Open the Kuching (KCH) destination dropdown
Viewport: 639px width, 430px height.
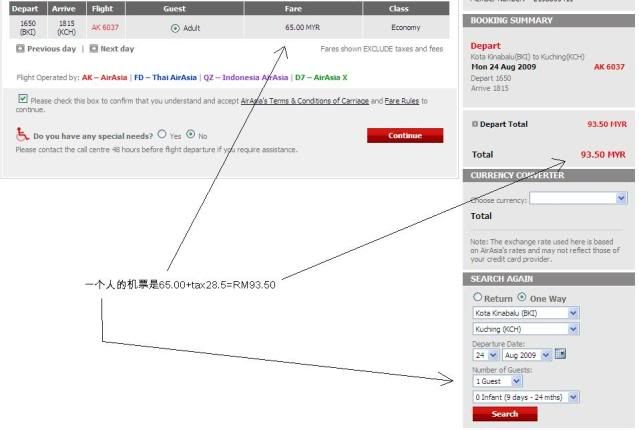(x=526, y=329)
